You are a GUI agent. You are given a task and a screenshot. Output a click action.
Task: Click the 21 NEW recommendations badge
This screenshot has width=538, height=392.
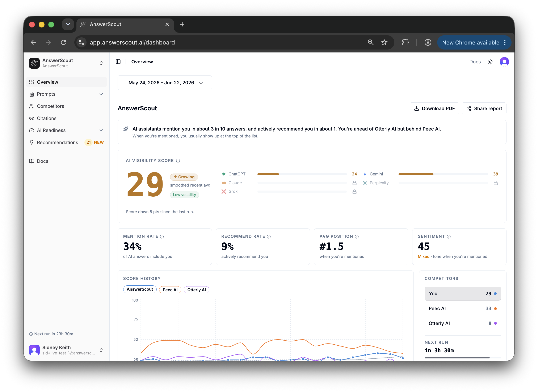pos(95,142)
